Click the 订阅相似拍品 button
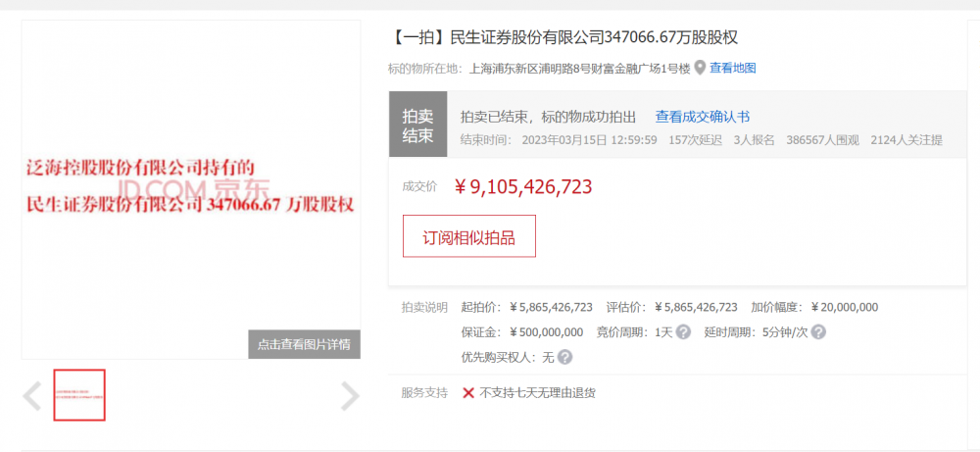Image resolution: width=980 pixels, height=452 pixels. click(x=468, y=236)
